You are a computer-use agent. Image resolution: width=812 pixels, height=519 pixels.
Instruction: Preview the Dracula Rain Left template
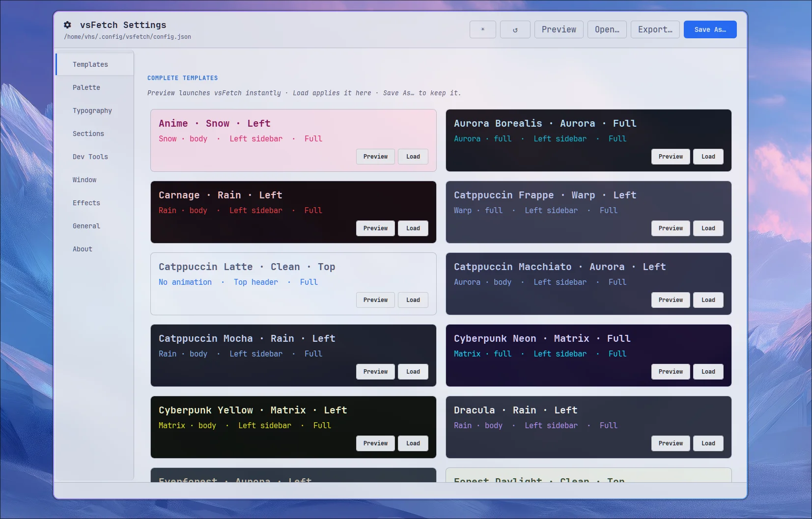[x=671, y=443]
